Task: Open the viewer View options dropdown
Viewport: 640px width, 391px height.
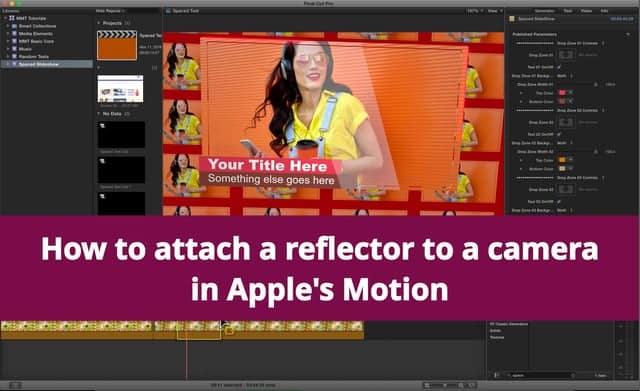Action: point(495,11)
